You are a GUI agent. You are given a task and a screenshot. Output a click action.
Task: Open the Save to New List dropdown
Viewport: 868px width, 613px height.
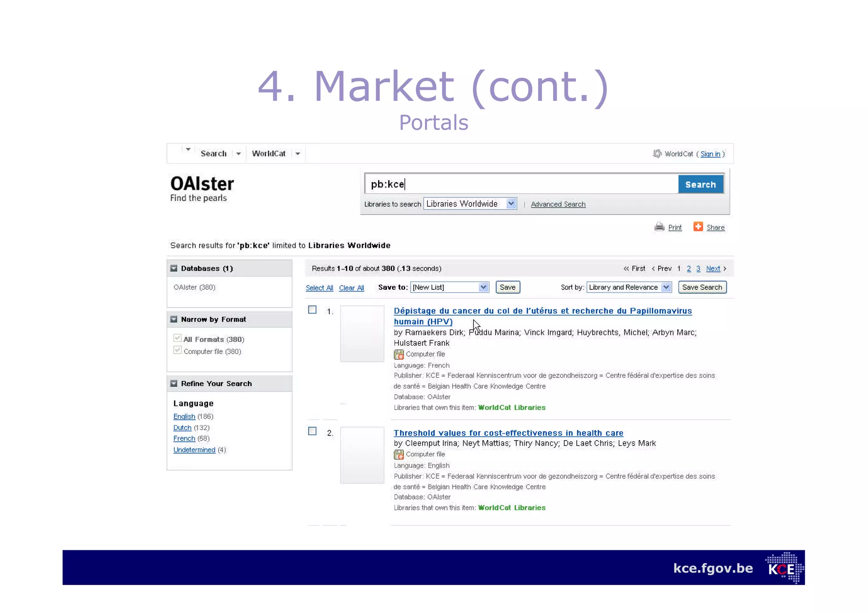click(x=450, y=287)
